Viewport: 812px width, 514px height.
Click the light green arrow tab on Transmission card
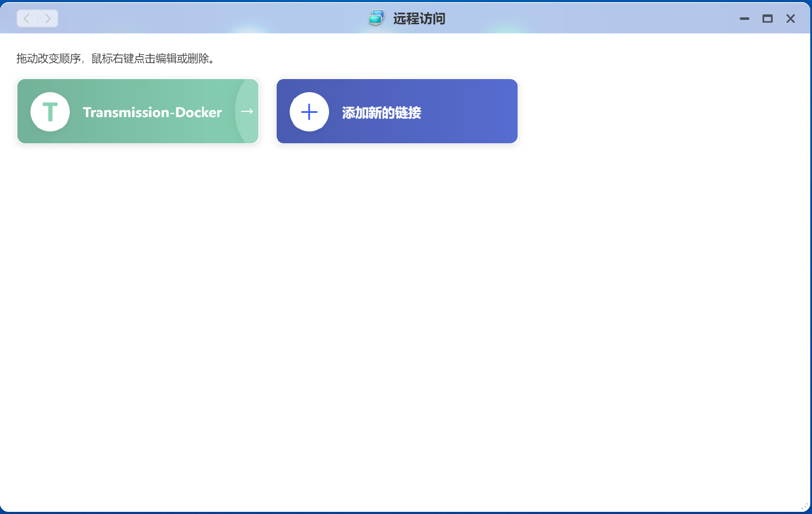pos(248,112)
